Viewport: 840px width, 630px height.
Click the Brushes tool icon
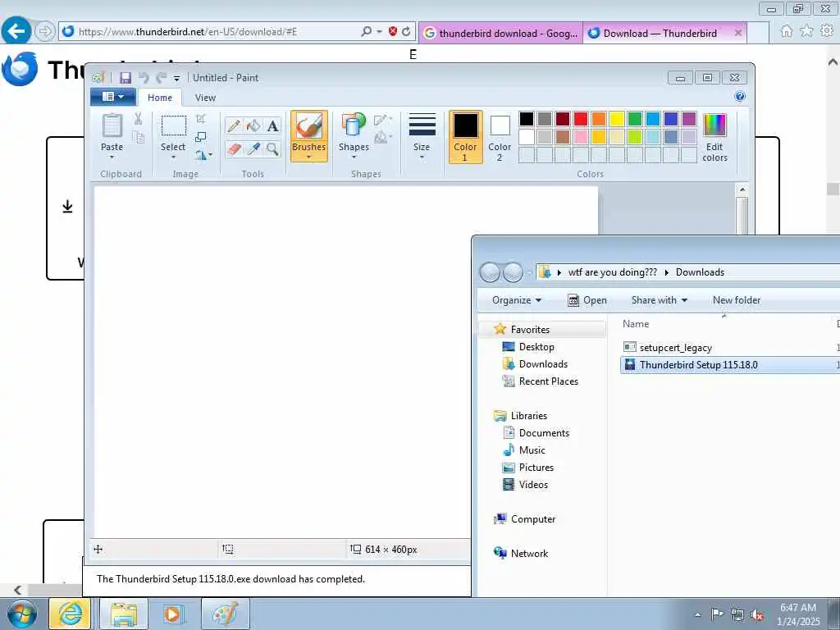[x=308, y=127]
